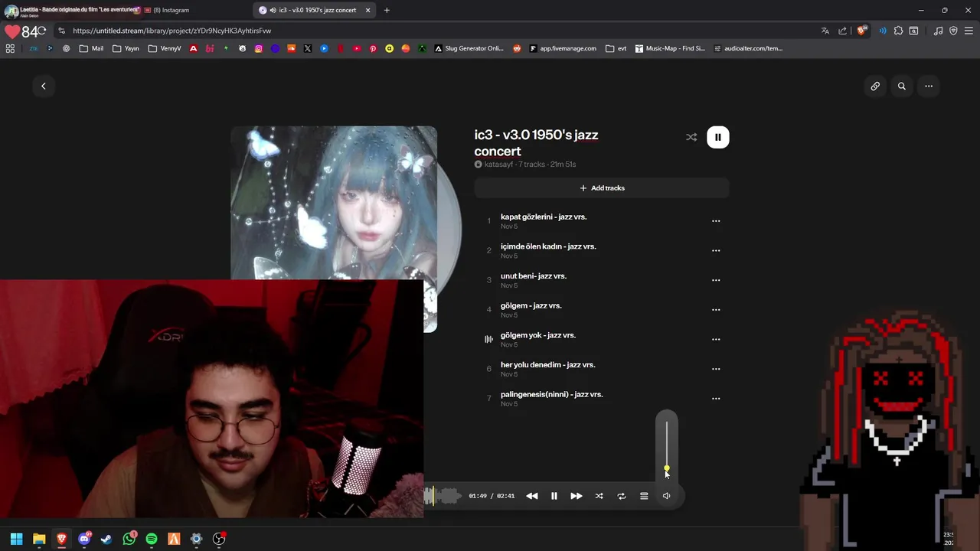Open WhatsApp from the taskbar
Viewport: 980px width, 551px height.
[129, 539]
